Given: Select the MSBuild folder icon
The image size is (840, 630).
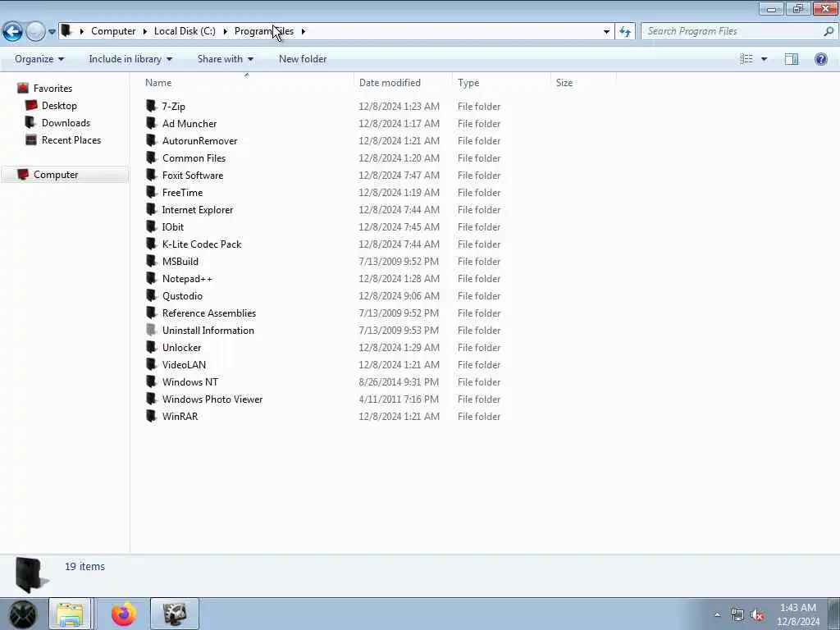Looking at the screenshot, I should pos(151,261).
